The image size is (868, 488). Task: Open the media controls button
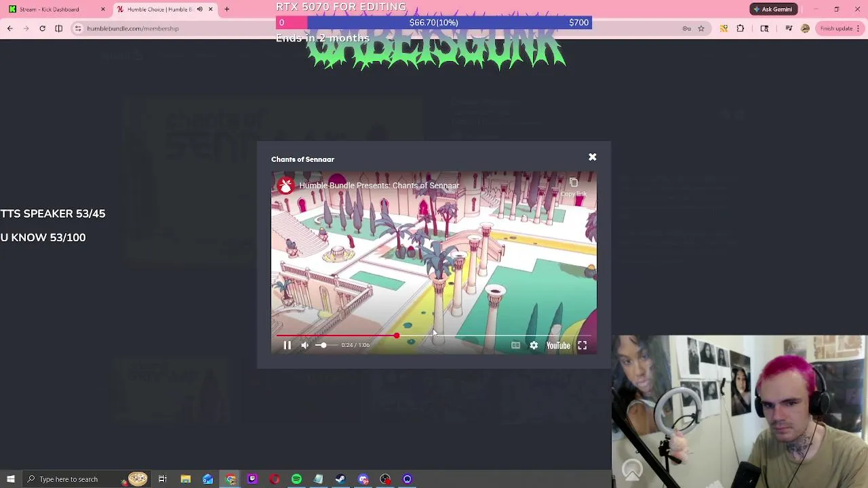789,28
